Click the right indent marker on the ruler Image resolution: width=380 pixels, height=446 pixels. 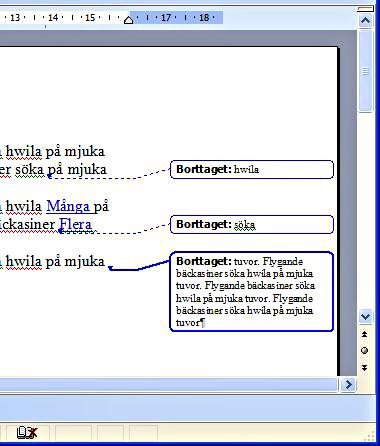[x=128, y=20]
